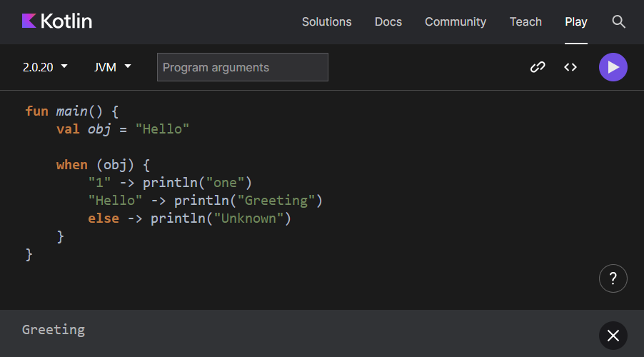The width and height of the screenshot is (644, 357).
Task: Close the output console panel
Action: pos(613,336)
